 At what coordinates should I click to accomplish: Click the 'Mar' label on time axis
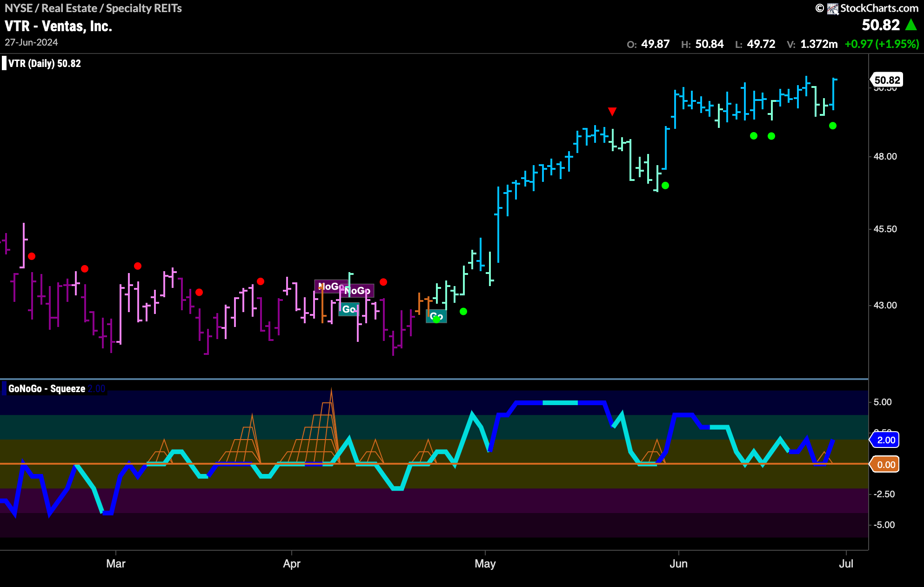click(116, 564)
